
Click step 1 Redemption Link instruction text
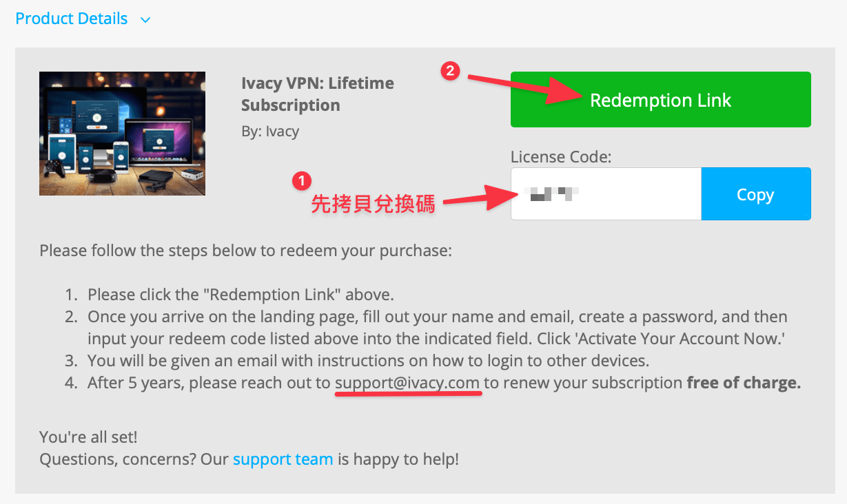[x=241, y=295]
